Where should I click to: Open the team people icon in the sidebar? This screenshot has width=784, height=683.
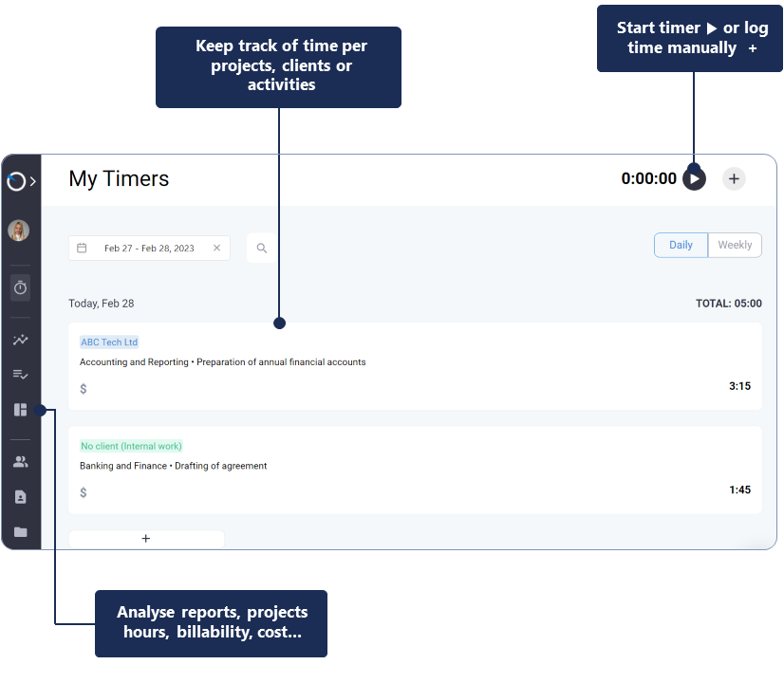click(21, 462)
